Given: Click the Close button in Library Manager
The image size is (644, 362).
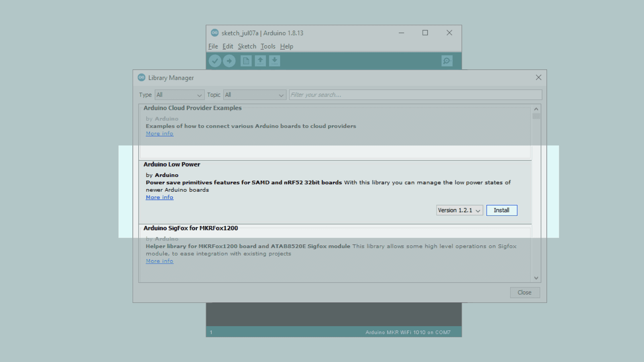Looking at the screenshot, I should click(x=525, y=293).
